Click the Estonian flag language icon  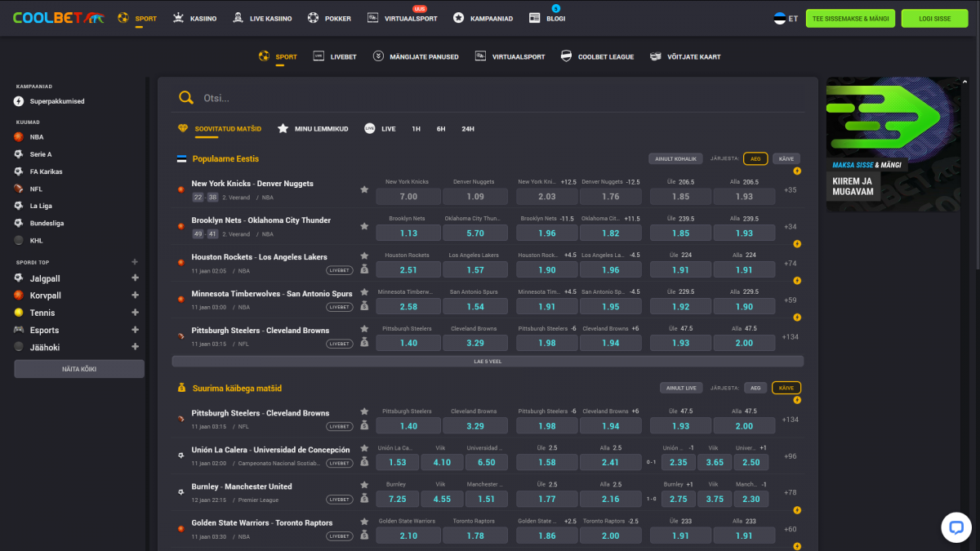779,18
